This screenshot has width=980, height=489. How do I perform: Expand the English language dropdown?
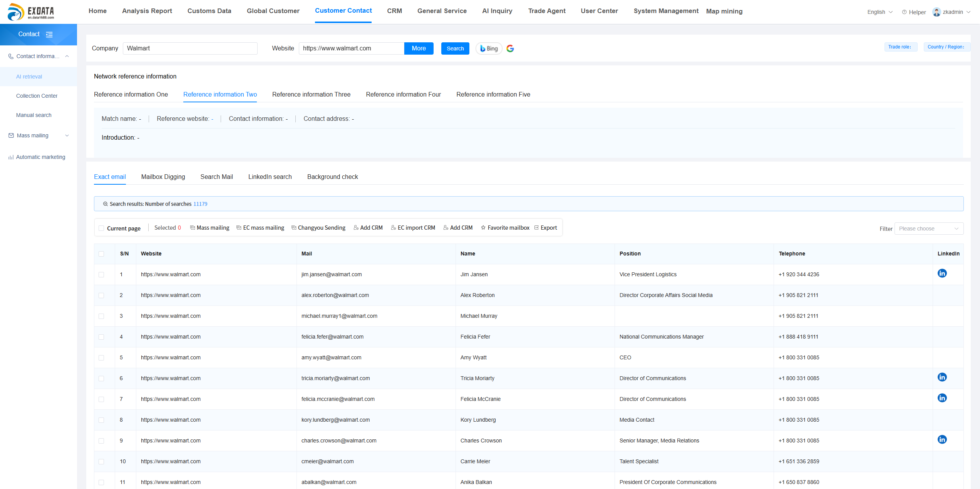[879, 12]
